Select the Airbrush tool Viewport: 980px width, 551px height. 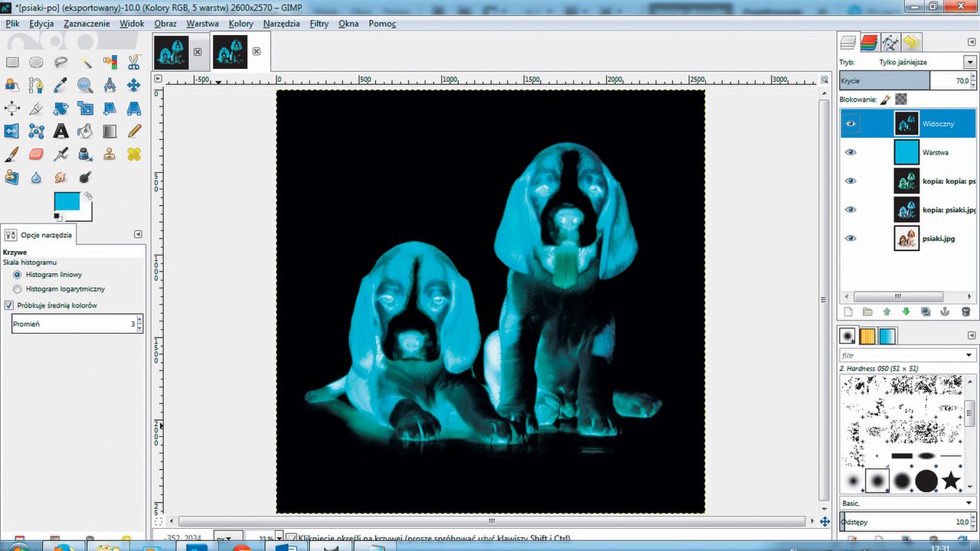(x=61, y=154)
